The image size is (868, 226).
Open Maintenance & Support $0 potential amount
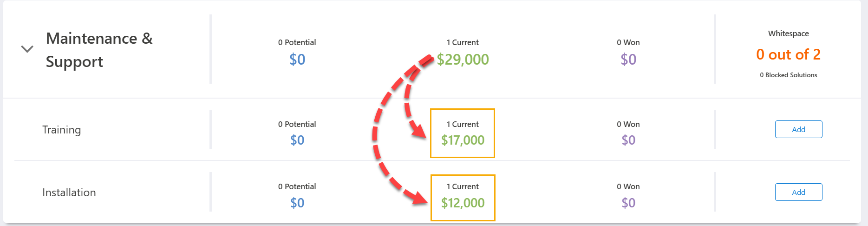(x=297, y=60)
